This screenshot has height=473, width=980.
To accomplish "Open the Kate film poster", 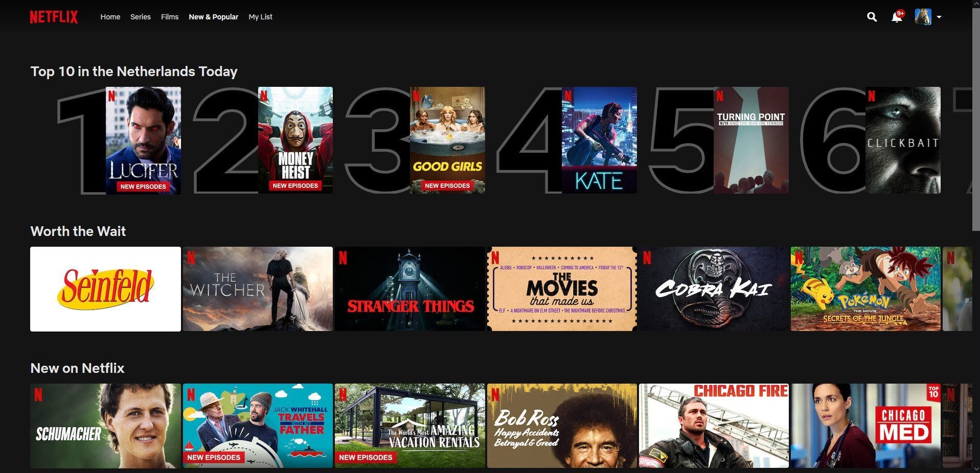I will [x=599, y=140].
